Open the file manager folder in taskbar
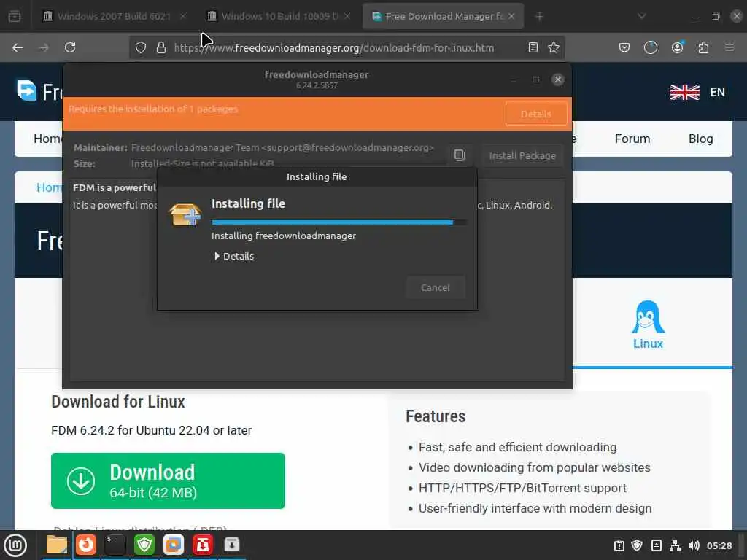 [x=57, y=545]
